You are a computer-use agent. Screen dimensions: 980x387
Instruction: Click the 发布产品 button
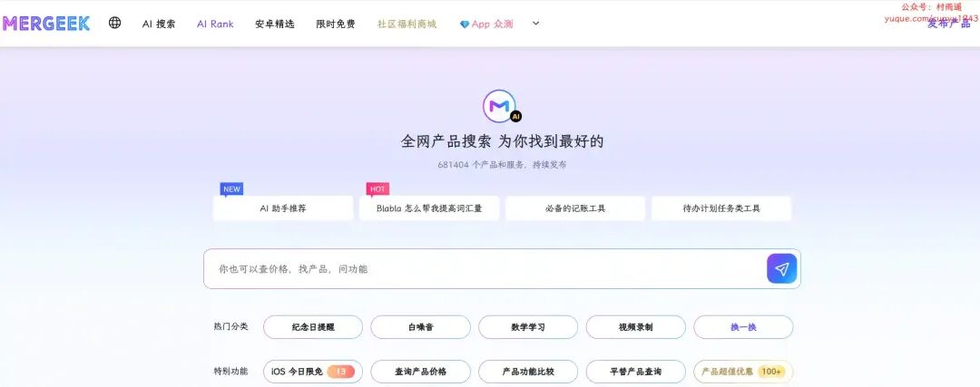click(948, 24)
